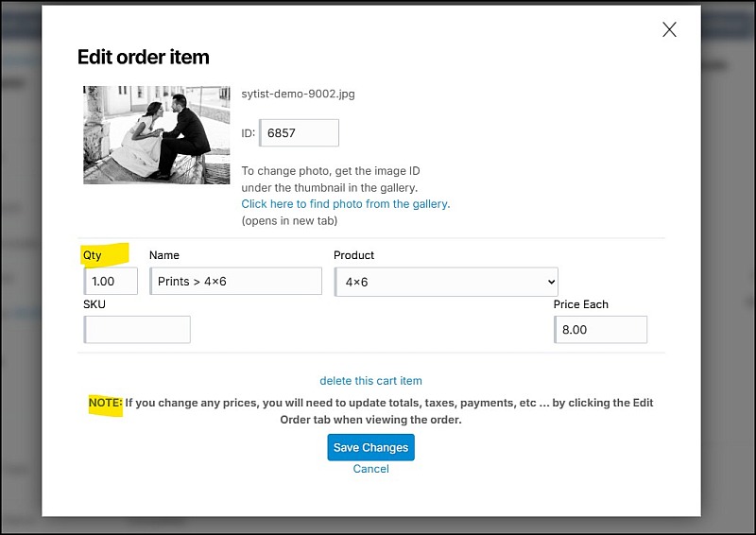Click the wedding photo thumbnail
Image resolution: width=756 pixels, height=535 pixels.
coord(156,134)
